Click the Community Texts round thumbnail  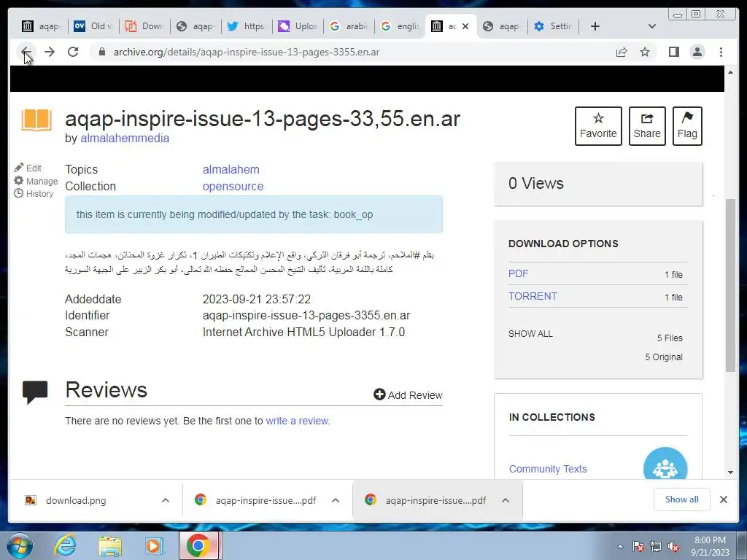pyautogui.click(x=665, y=464)
